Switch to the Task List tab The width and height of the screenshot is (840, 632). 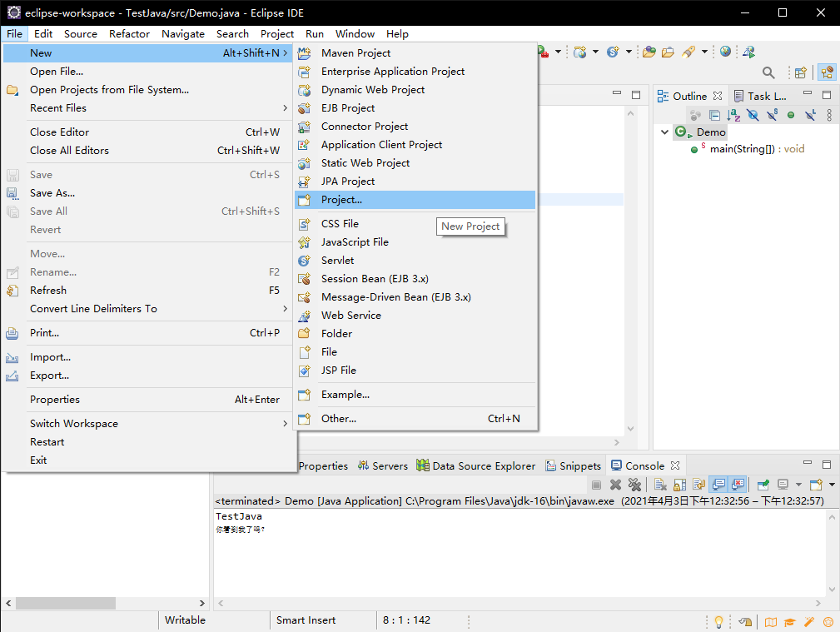click(x=761, y=96)
